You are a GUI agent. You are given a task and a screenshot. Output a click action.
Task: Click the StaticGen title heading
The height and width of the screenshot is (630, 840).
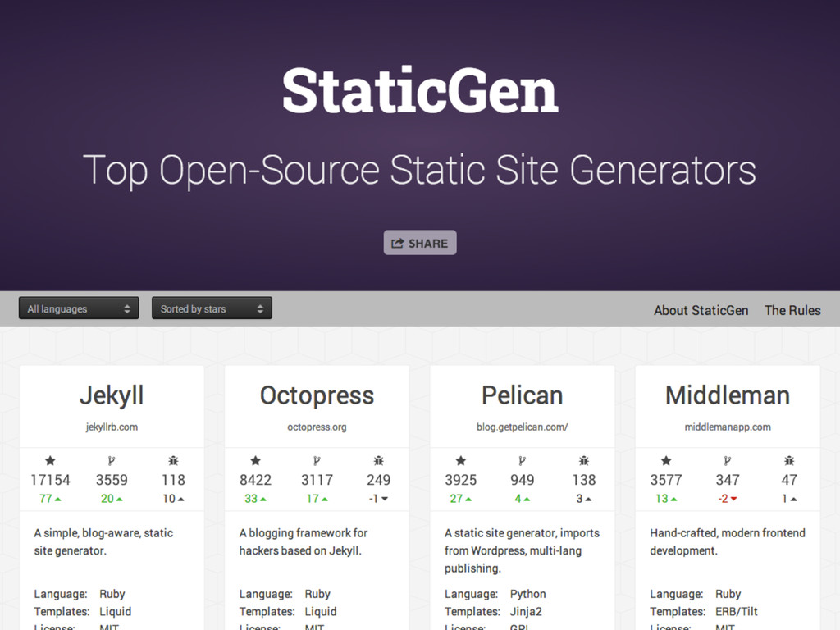coord(420,90)
